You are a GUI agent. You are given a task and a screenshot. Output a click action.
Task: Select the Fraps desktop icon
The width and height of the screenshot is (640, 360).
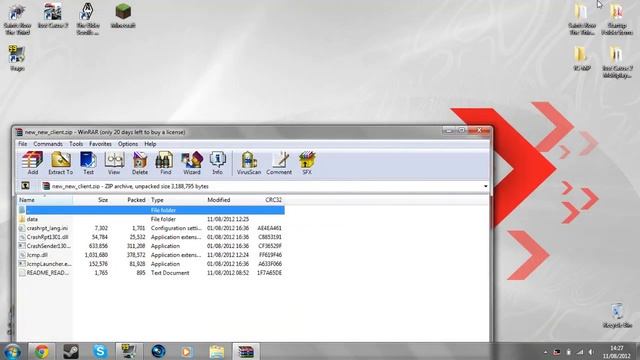tap(17, 58)
